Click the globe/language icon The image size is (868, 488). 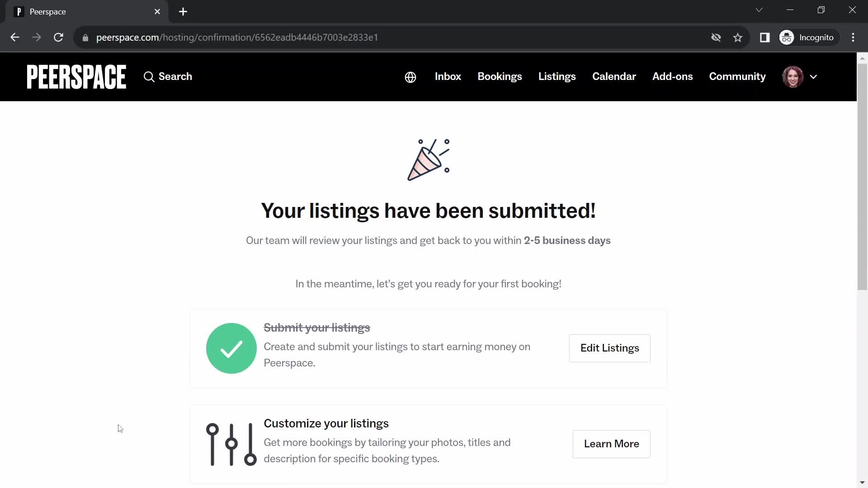tap(411, 77)
